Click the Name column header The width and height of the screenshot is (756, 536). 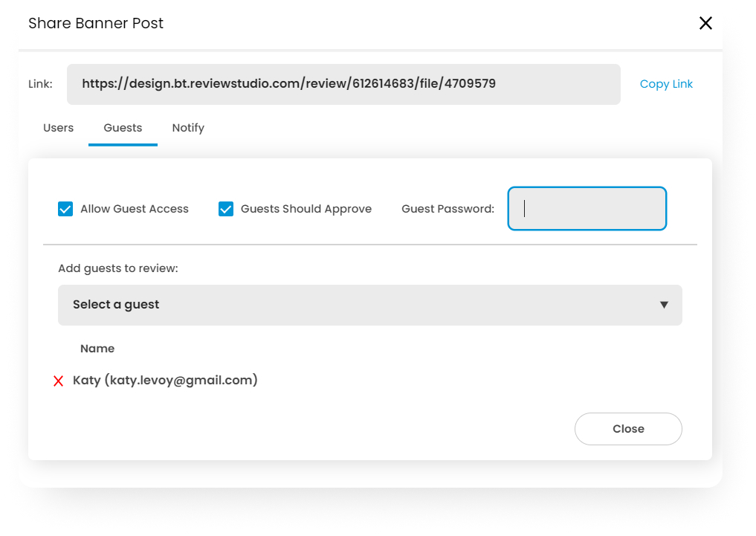click(97, 349)
